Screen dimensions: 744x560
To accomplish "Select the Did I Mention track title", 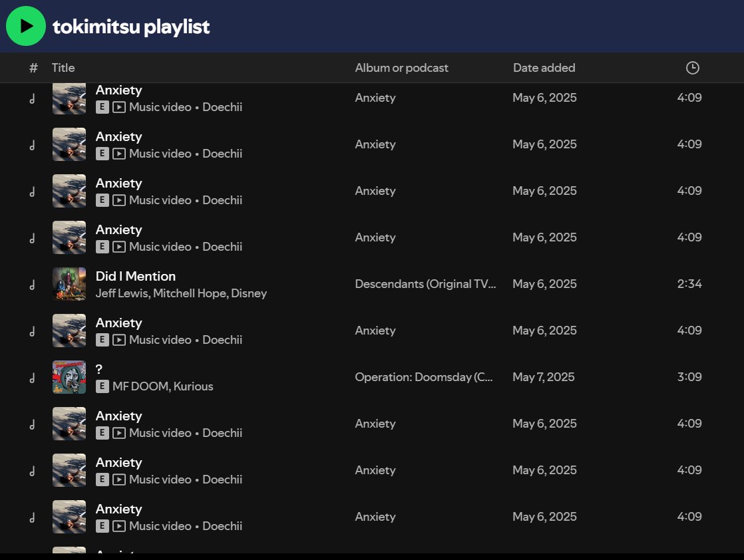I will pyautogui.click(x=136, y=276).
